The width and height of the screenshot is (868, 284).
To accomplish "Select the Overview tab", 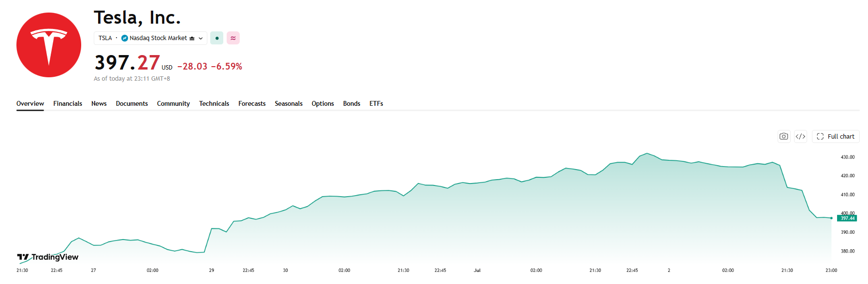I will click(30, 104).
